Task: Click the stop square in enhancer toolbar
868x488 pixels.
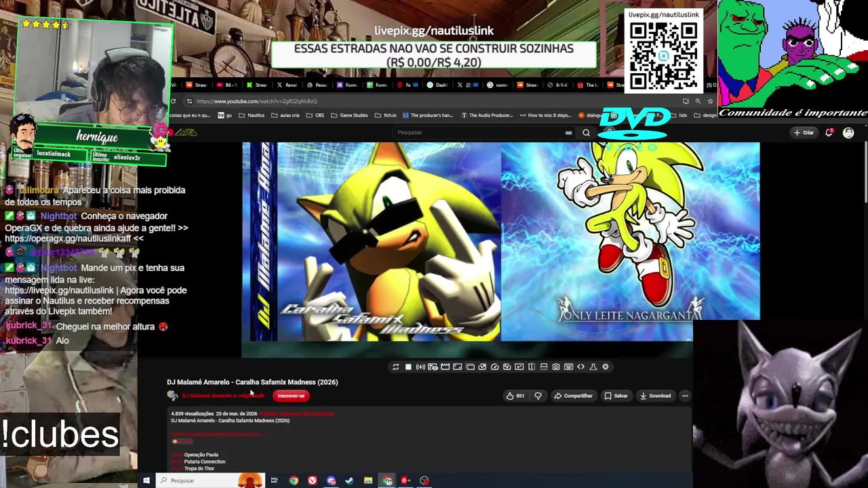Action: point(408,367)
